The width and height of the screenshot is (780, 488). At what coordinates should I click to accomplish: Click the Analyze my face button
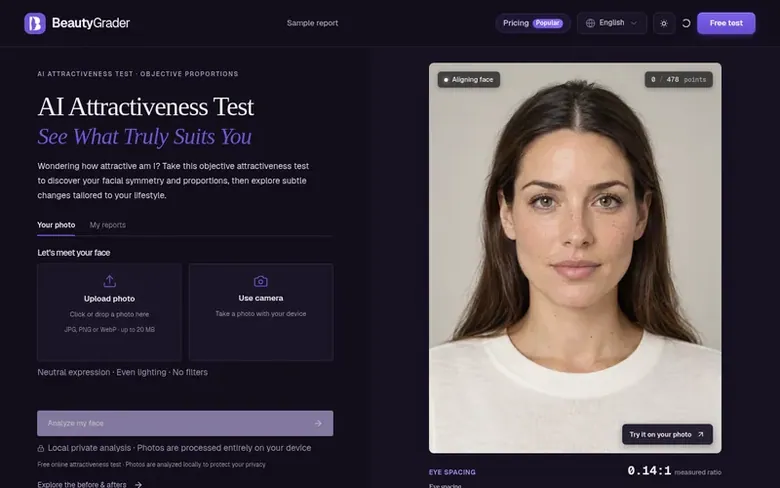pyautogui.click(x=185, y=423)
